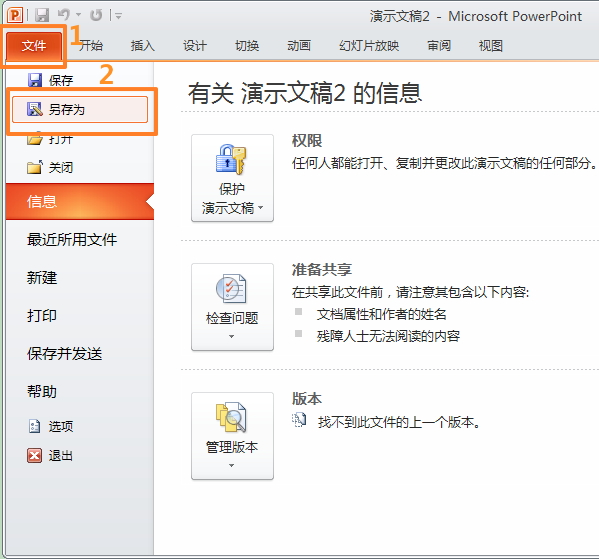Viewport: 599px width, 559px height.
Task: Click the floppy disk icon beside 保存
Action: coord(35,80)
